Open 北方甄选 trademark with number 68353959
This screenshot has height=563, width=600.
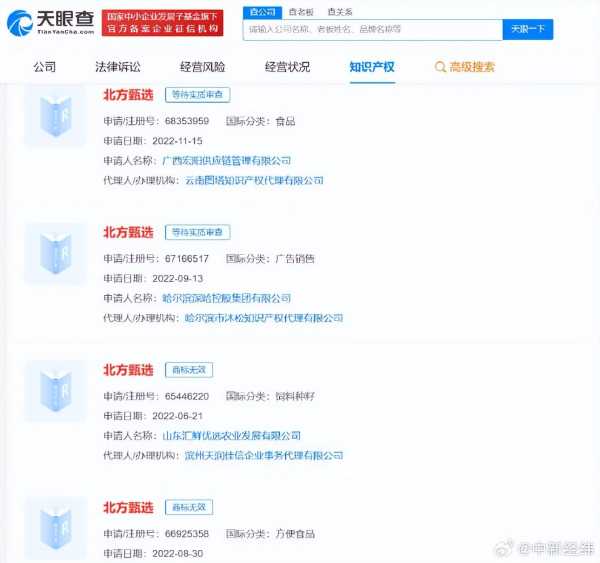[x=128, y=95]
